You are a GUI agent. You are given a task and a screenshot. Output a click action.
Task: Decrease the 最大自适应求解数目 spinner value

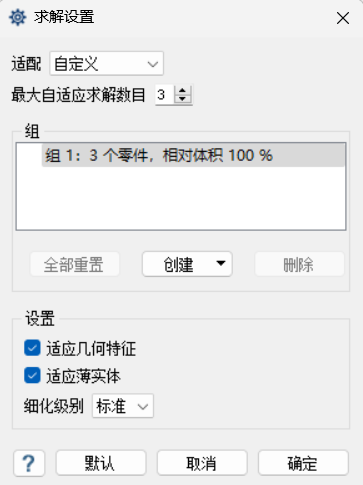click(x=182, y=99)
